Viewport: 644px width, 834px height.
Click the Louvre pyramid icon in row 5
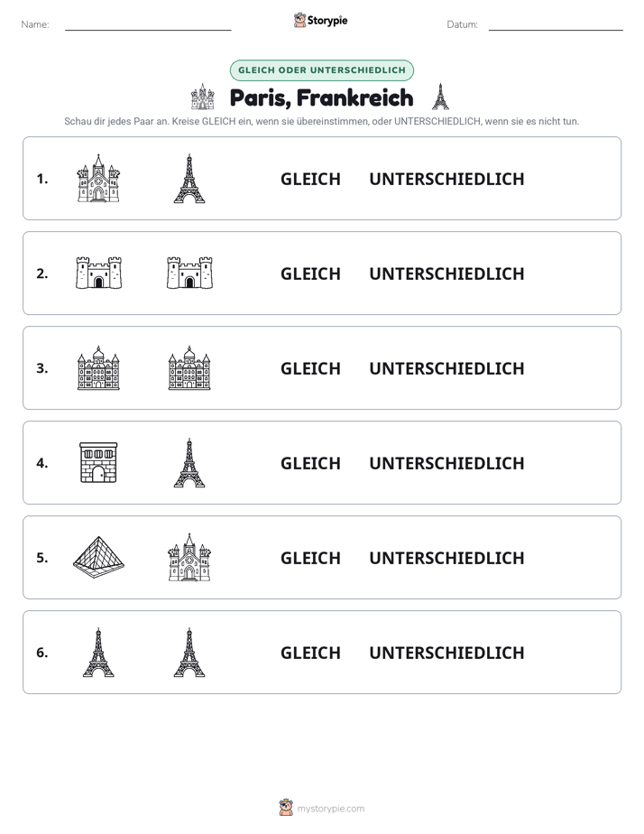98,558
